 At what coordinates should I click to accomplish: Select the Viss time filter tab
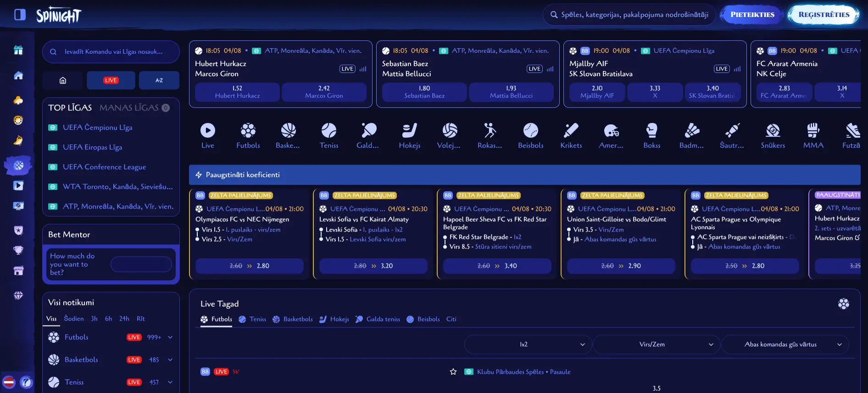(x=51, y=319)
